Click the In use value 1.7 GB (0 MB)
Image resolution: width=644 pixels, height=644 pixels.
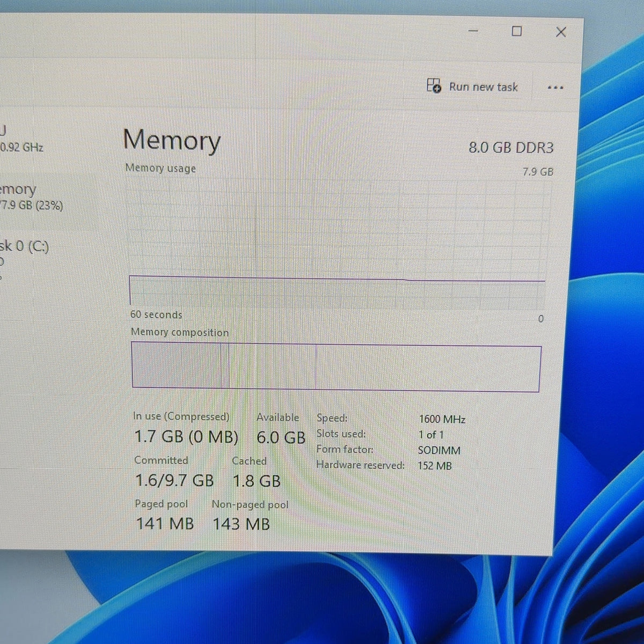point(186,437)
